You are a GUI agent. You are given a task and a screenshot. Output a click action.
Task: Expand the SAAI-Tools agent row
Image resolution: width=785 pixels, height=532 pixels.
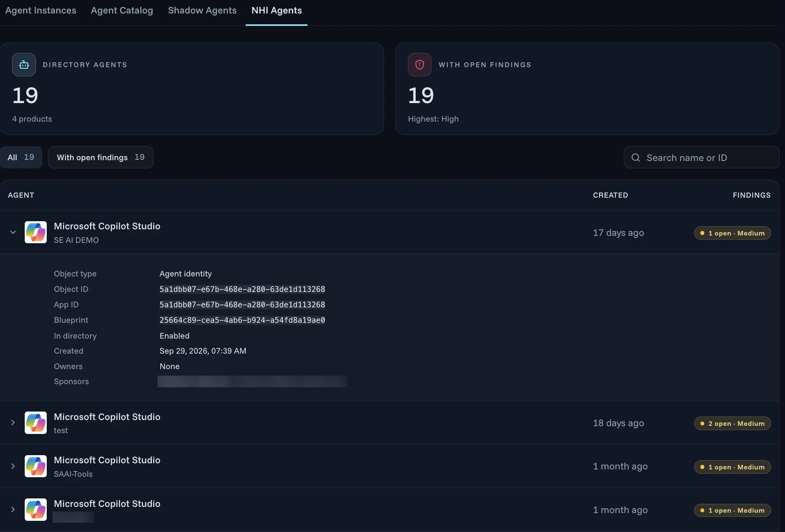point(13,466)
